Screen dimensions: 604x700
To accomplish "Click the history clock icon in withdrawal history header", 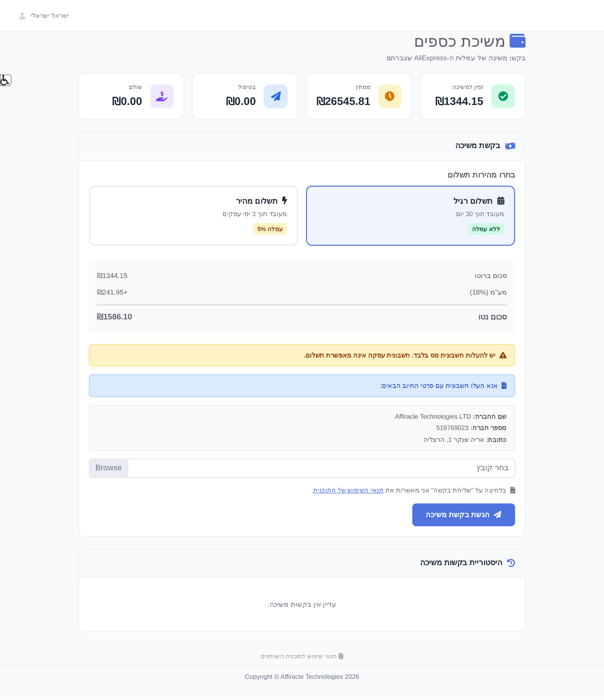I will (x=511, y=563).
